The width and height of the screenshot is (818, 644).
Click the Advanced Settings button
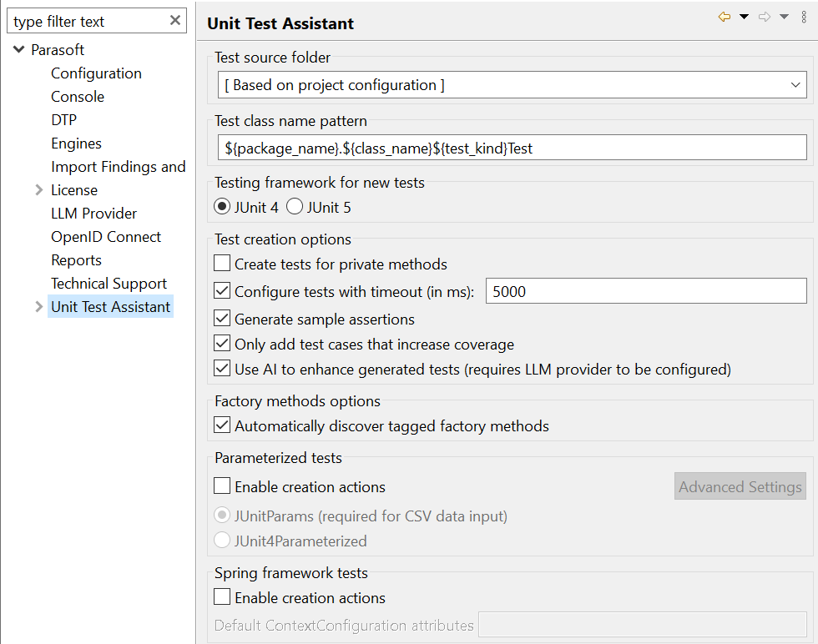(740, 486)
